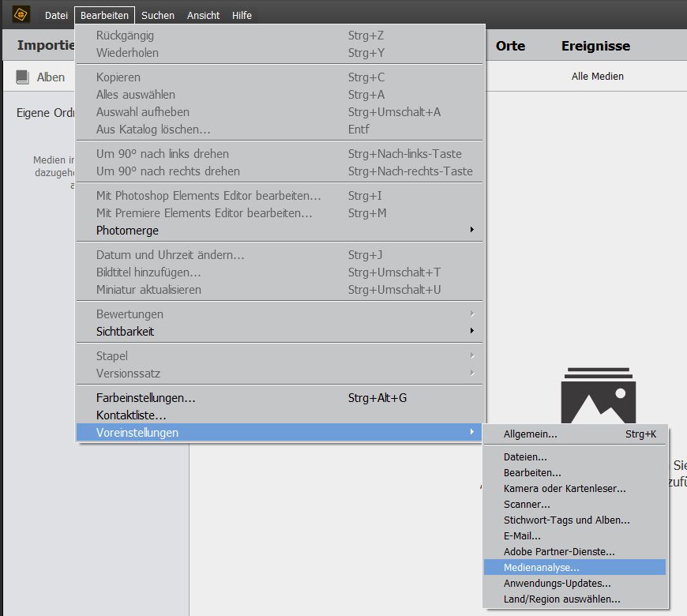687x616 pixels.
Task: Choose Dateien preferences
Action: tap(575, 457)
